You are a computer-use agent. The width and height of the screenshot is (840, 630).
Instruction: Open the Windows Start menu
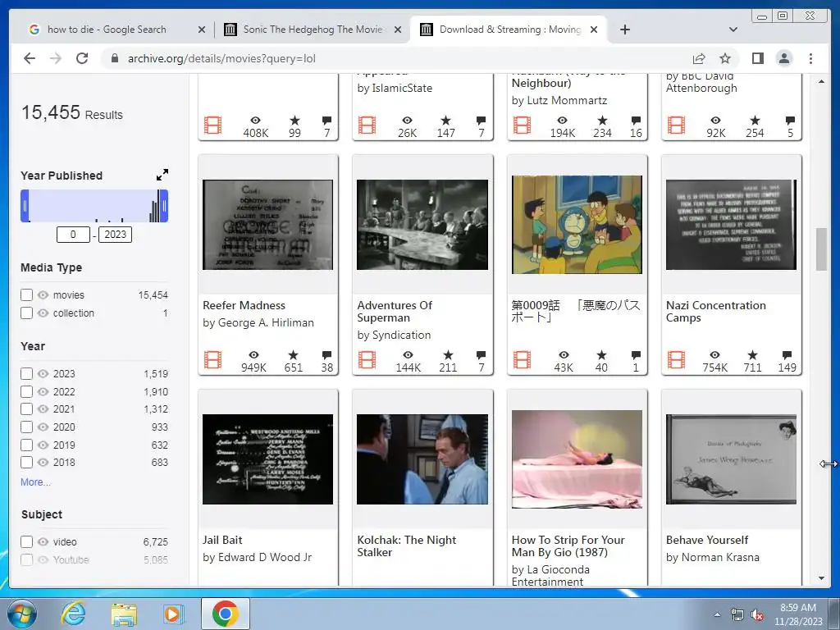21,614
